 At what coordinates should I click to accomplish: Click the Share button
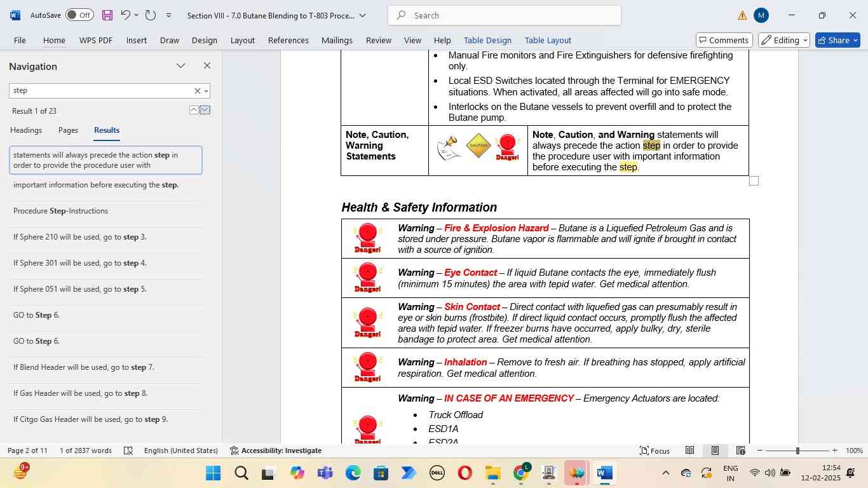click(x=837, y=40)
